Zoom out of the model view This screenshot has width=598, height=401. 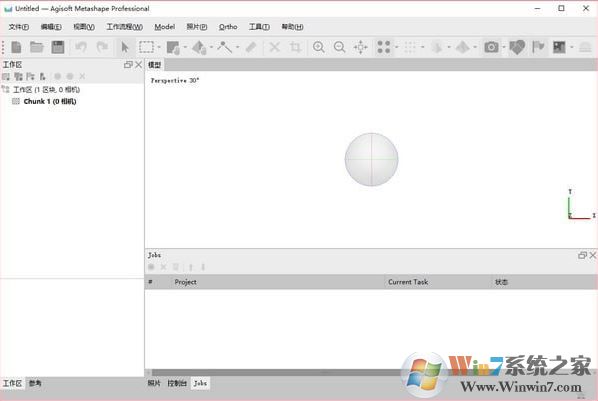339,47
